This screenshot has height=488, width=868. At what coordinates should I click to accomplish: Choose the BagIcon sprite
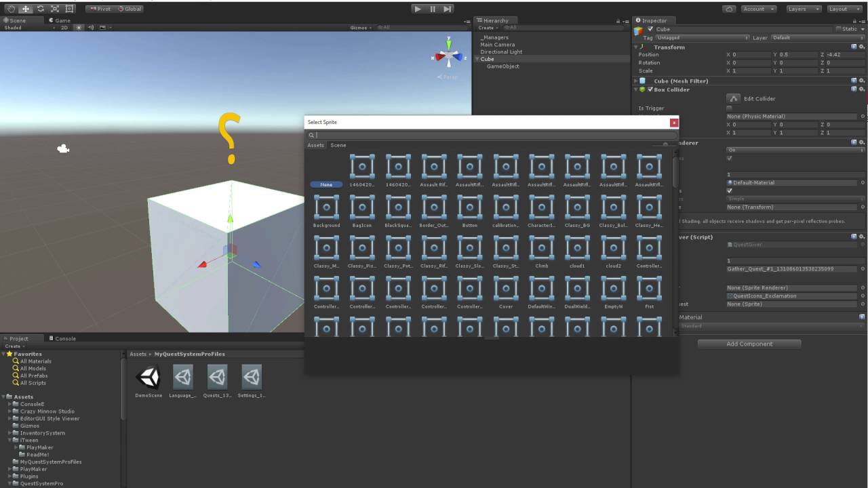pyautogui.click(x=362, y=211)
